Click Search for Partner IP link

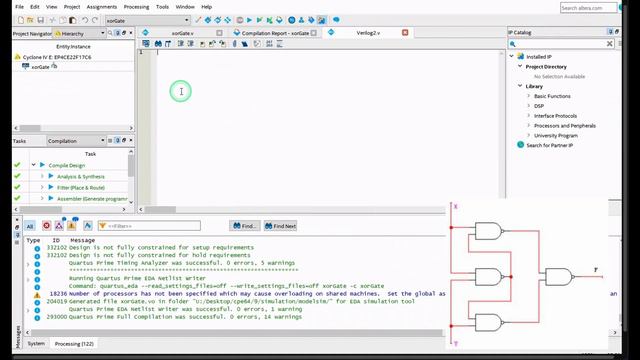click(x=549, y=145)
